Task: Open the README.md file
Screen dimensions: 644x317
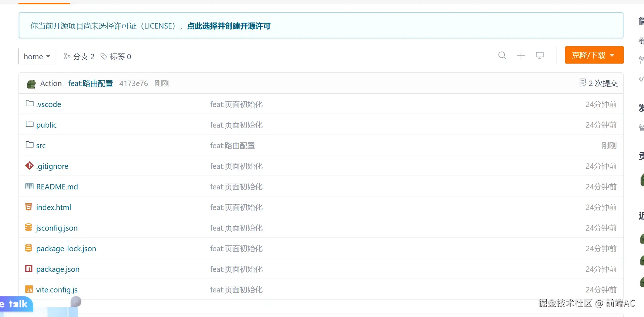Action: 57,187
